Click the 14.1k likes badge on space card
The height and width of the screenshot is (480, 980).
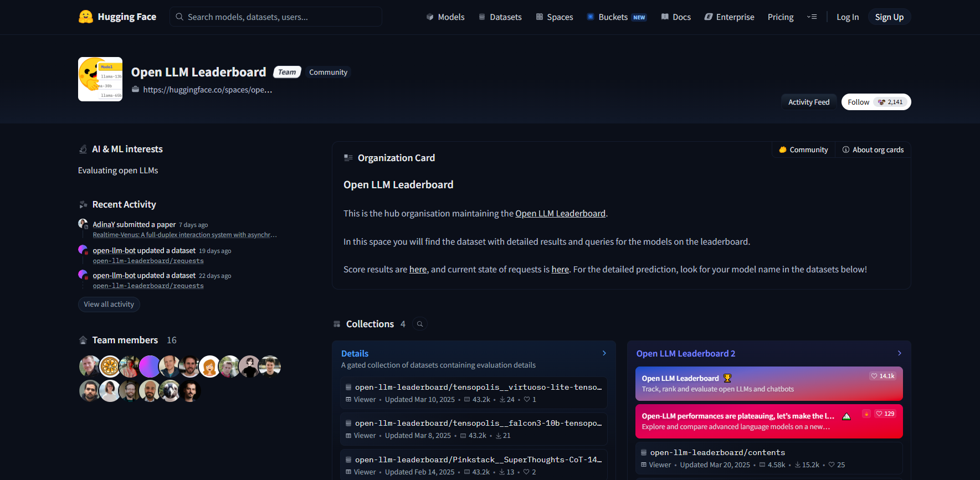tap(882, 376)
